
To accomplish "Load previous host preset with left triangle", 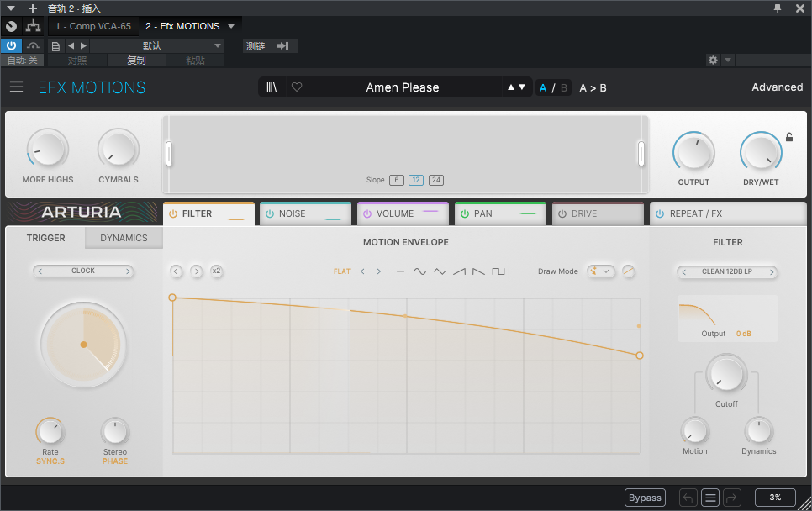I will [x=71, y=45].
